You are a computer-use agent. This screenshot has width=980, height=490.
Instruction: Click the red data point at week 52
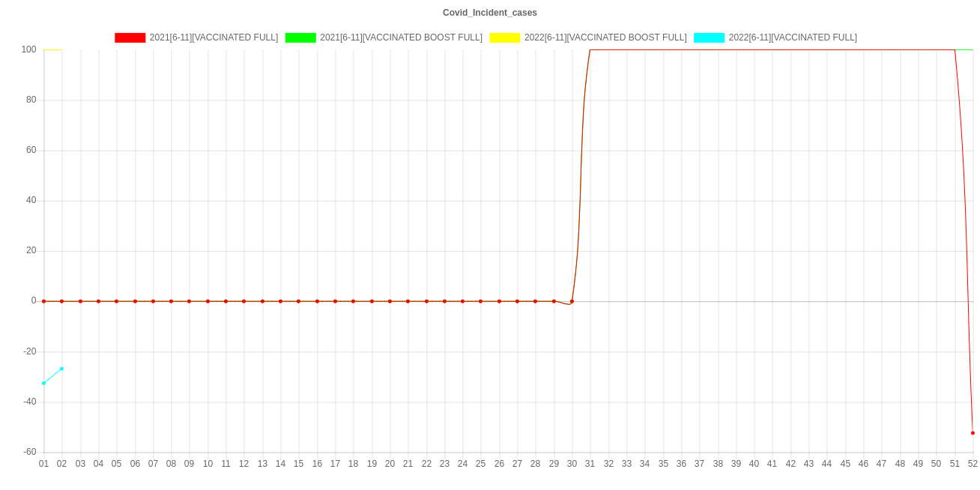point(973,433)
